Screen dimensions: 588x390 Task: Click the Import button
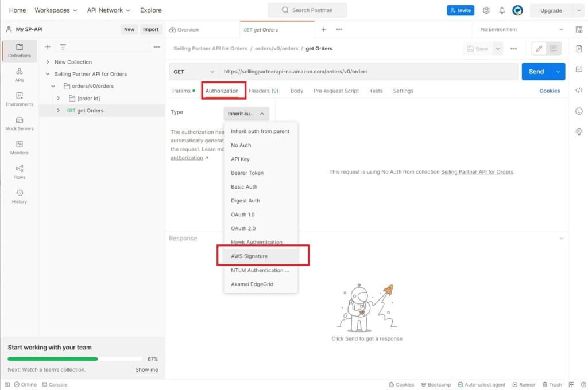click(151, 29)
